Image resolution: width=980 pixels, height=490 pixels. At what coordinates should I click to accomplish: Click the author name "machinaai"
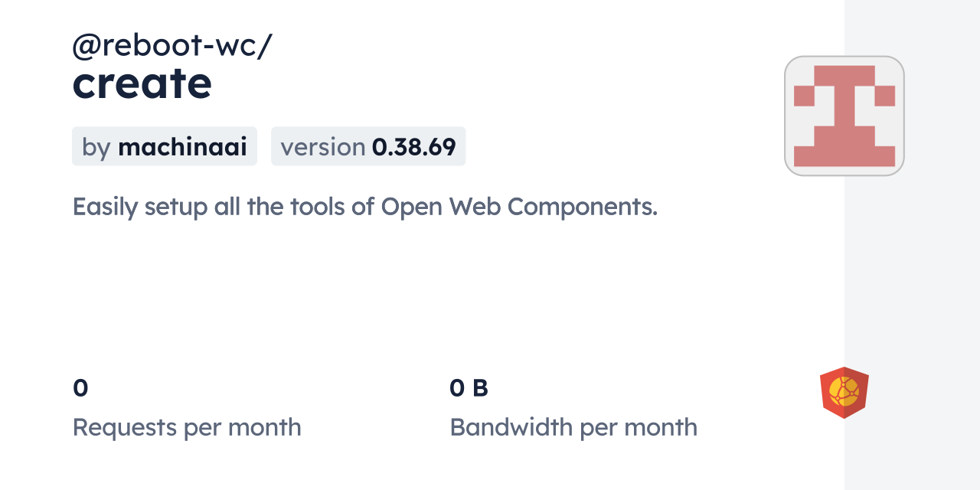(x=182, y=147)
